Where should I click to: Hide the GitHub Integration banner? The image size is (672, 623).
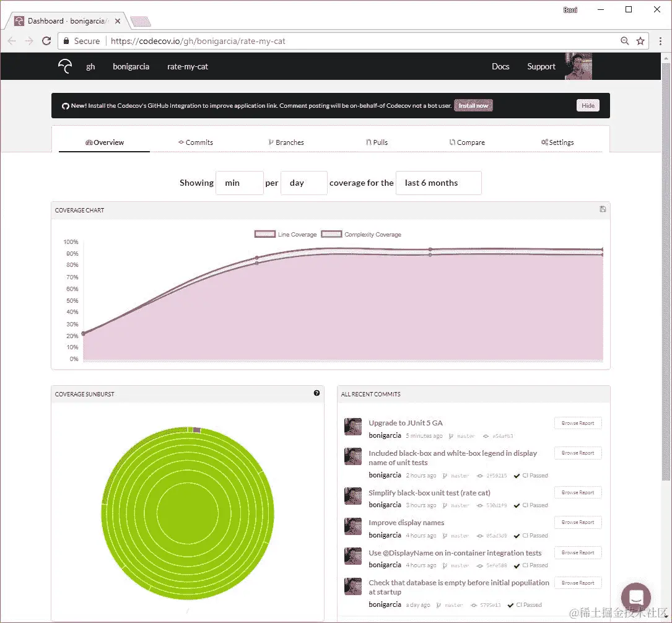(x=588, y=105)
